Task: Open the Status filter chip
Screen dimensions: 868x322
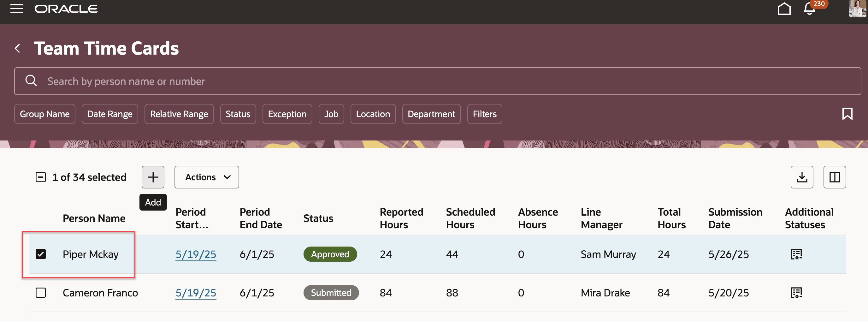Action: pos(238,114)
